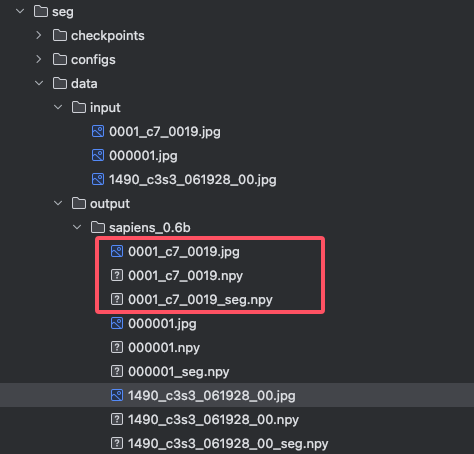Screen dimensions: 474x454
Task: Expand the checkpoints folder chevron
Action: click(x=39, y=35)
